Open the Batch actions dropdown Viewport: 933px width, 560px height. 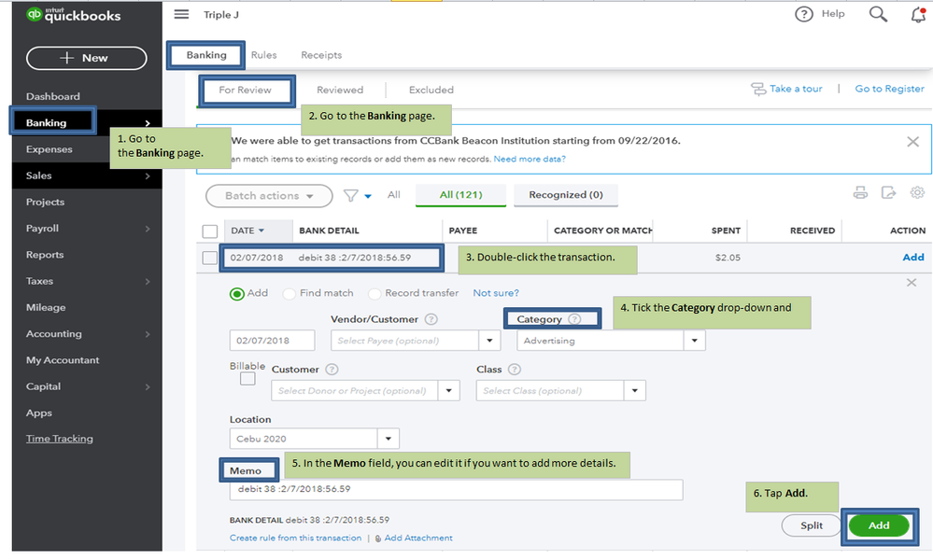(x=269, y=196)
